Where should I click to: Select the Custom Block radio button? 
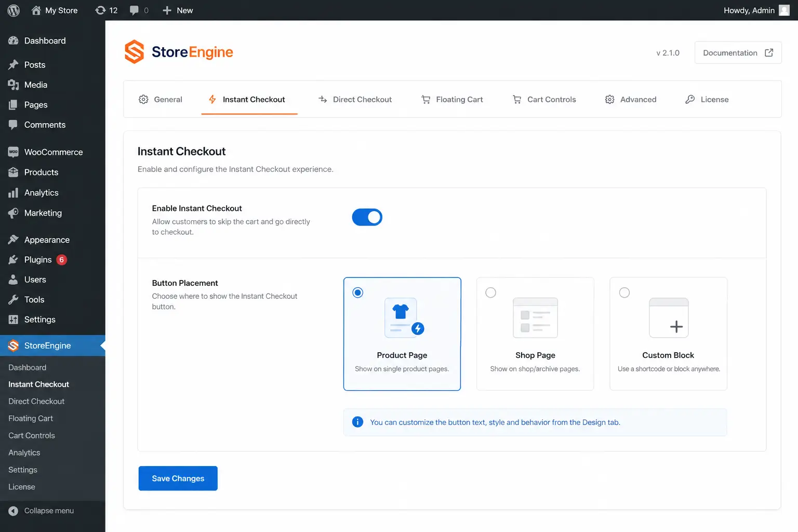coord(624,292)
